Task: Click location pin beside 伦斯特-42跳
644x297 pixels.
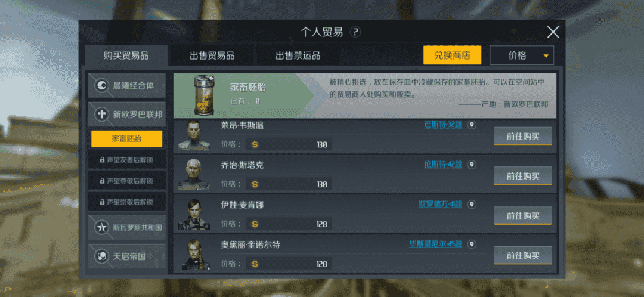Action: pos(472,165)
